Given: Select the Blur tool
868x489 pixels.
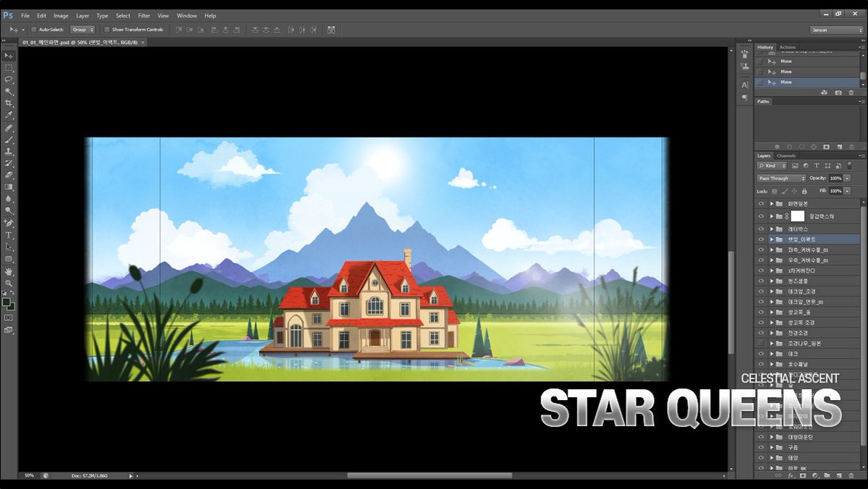Looking at the screenshot, I should (9, 198).
